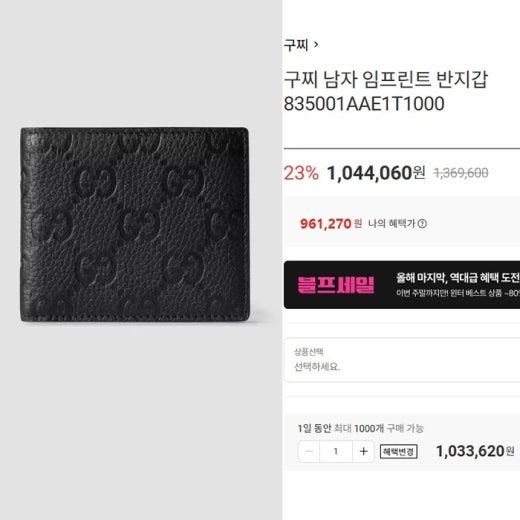Increase quantity with the plus button

[x=363, y=451]
